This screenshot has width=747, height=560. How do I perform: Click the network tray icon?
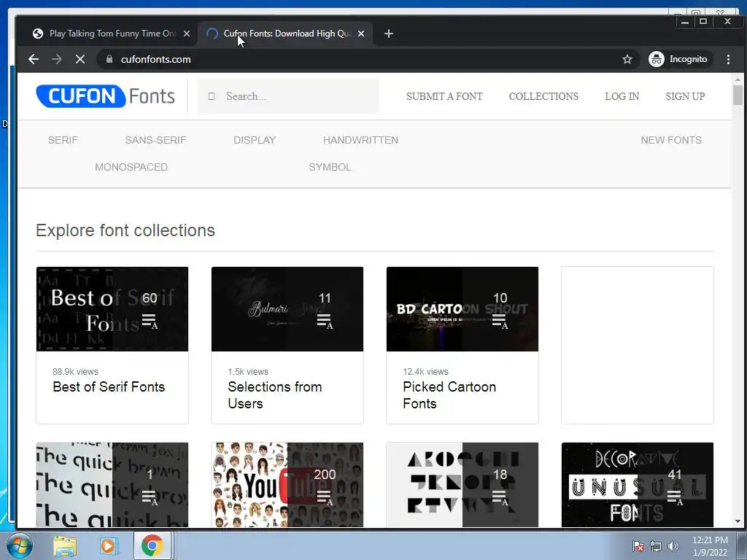pos(656,546)
